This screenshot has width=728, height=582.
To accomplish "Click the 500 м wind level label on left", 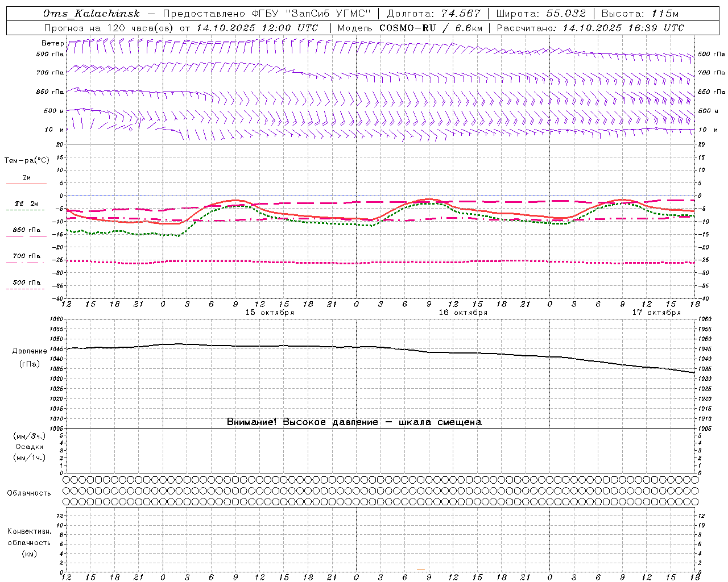I will click(54, 111).
